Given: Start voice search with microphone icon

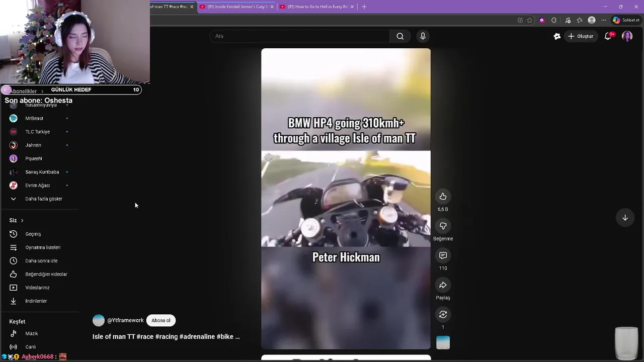Looking at the screenshot, I should click(423, 36).
